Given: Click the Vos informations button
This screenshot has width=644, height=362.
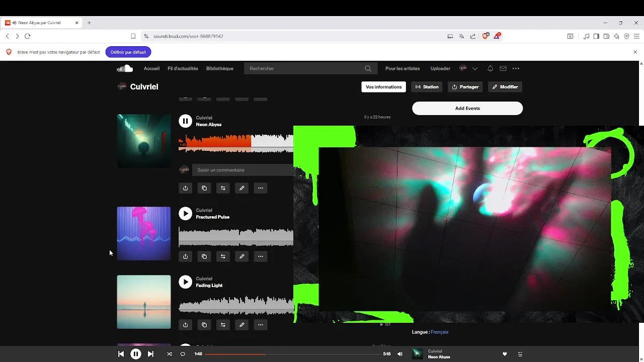Looking at the screenshot, I should click(x=384, y=87).
